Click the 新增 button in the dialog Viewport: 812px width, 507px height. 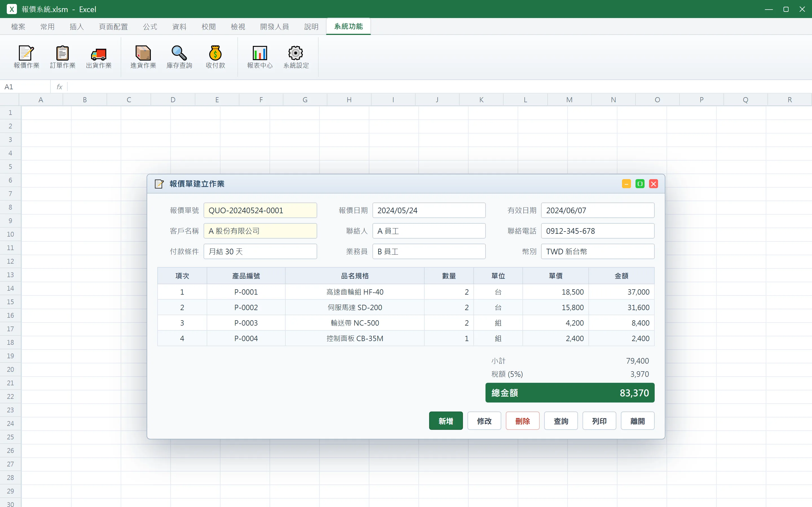[446, 421]
